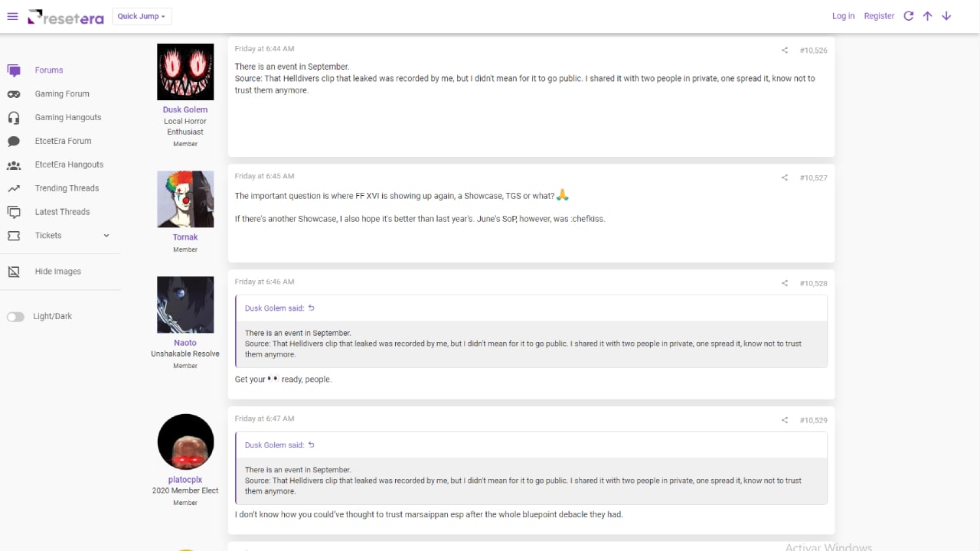Toggle the Light/Dark mode switch
Screen dimensions: 980x551
16,317
